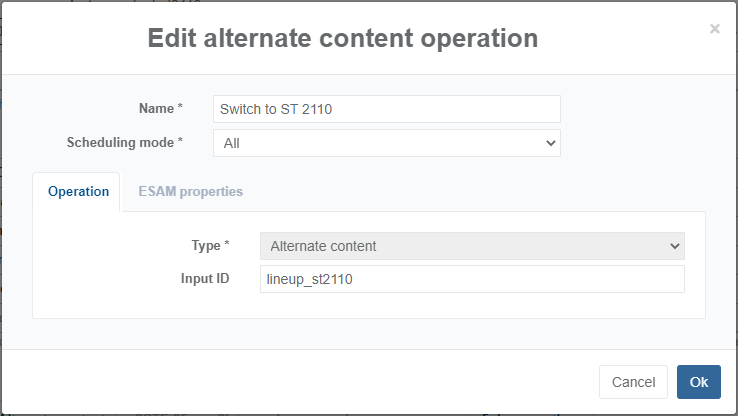Image resolution: width=738 pixels, height=417 pixels.
Task: Switch to the Operation tab
Action: point(78,191)
